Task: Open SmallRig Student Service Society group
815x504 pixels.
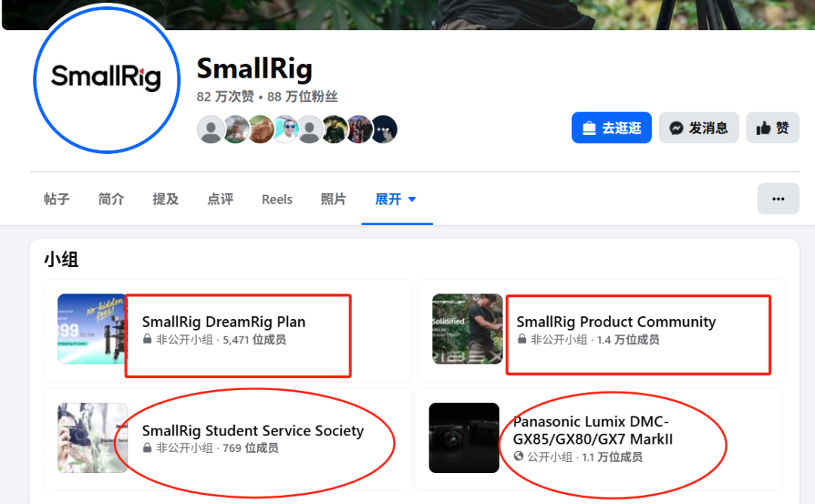Action: pos(253,431)
